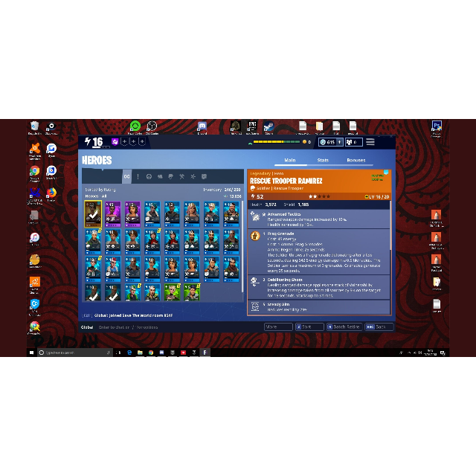Click the two-star evolution rating

(x=319, y=196)
